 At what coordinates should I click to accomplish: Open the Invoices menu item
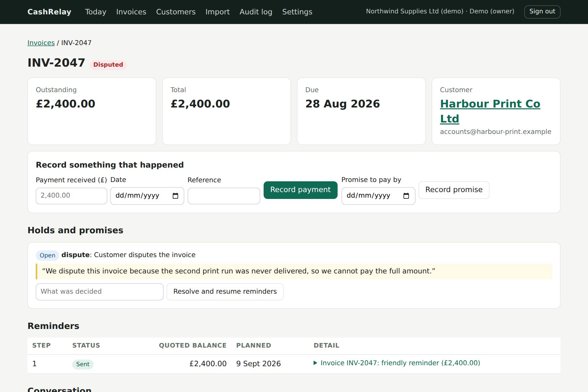pyautogui.click(x=131, y=12)
